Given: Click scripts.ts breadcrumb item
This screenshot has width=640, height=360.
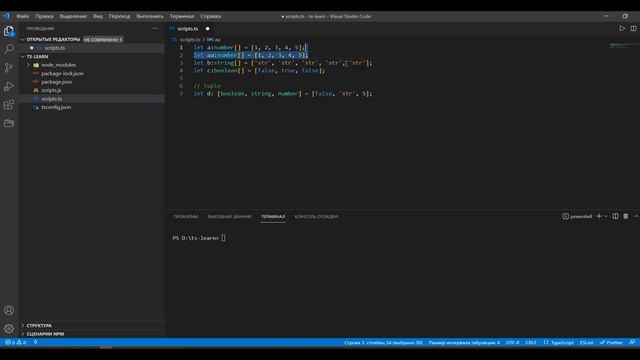Looking at the screenshot, I should (190, 40).
